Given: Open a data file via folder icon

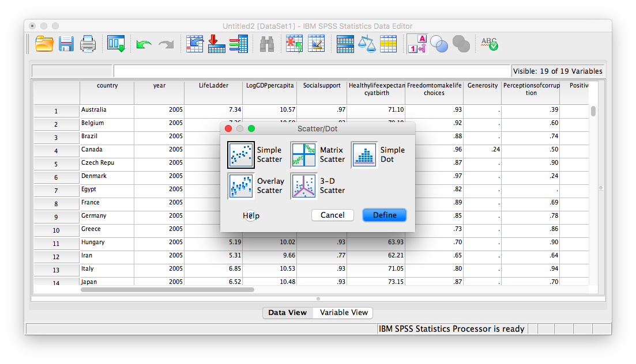Looking at the screenshot, I should [44, 44].
